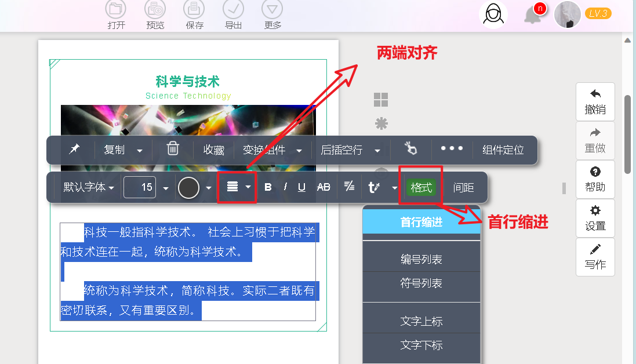Click the four-squares grid icon
The height and width of the screenshot is (364, 636).
tap(381, 100)
